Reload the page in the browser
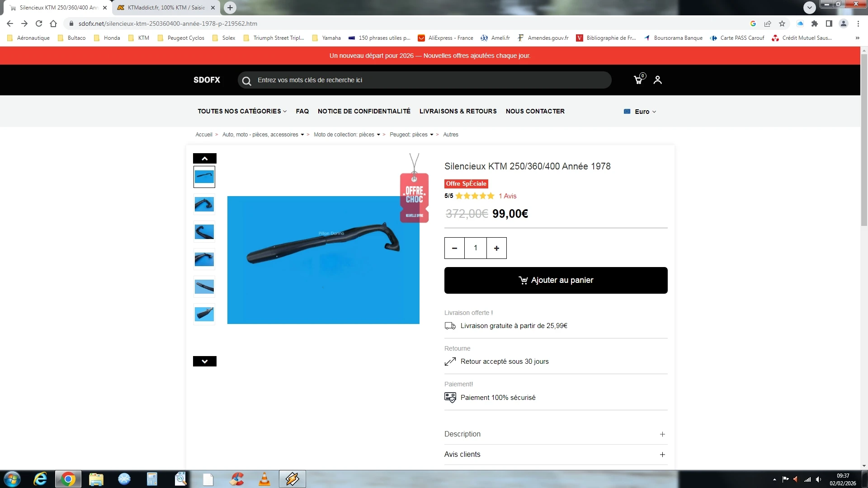The height and width of the screenshot is (488, 868). 39,23
